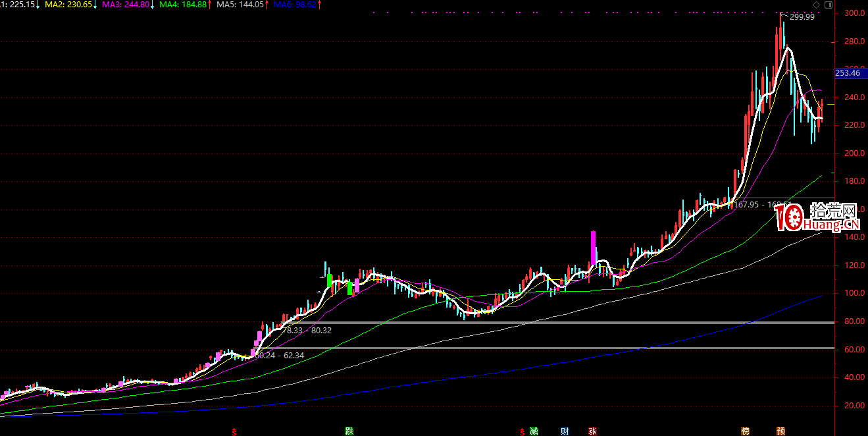Click the 253.46 price tag on axis
Image resolution: width=868 pixels, height=436 pixels.
pyautogui.click(x=848, y=73)
